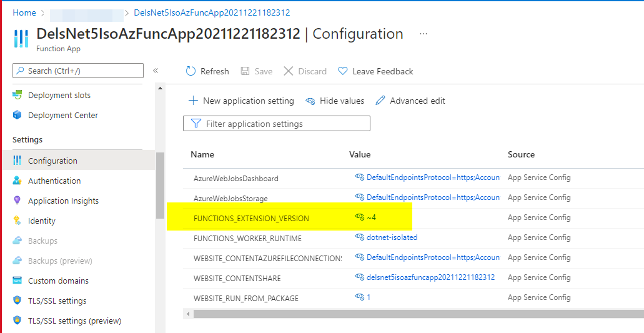The image size is (644, 333).
Task: Click the delsnet5isoazfuncapp20211221182312 value
Action: [x=430, y=277]
